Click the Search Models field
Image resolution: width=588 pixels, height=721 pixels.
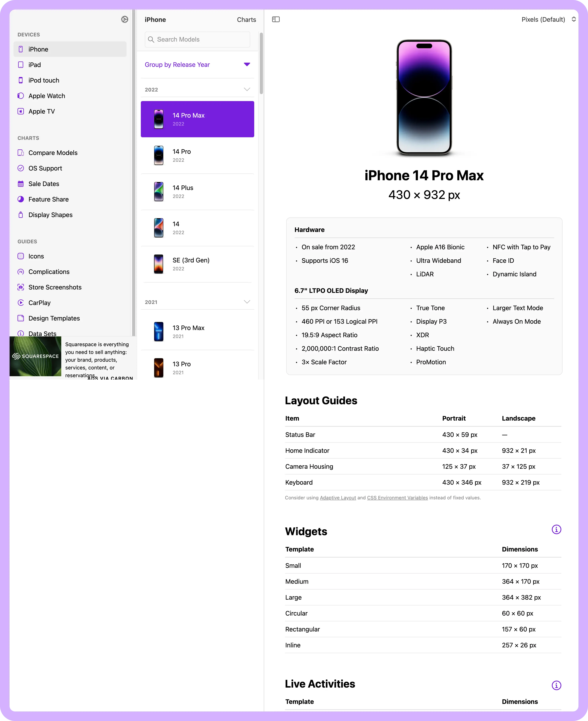tap(198, 40)
